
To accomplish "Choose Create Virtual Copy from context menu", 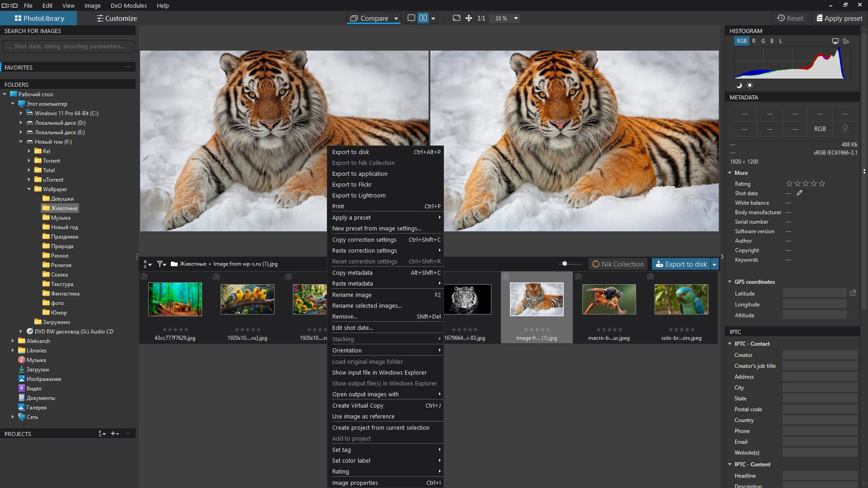I will (x=358, y=405).
